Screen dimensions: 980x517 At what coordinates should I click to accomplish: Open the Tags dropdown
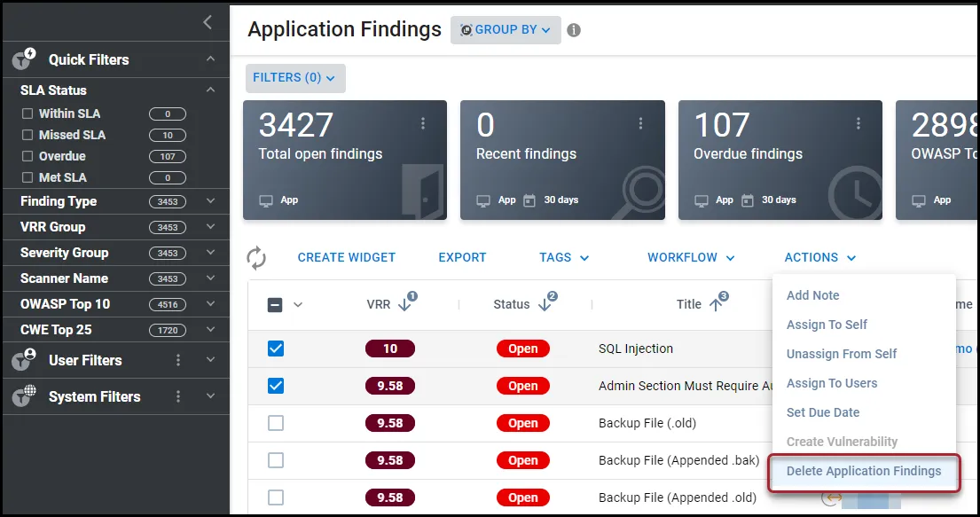[x=564, y=257]
